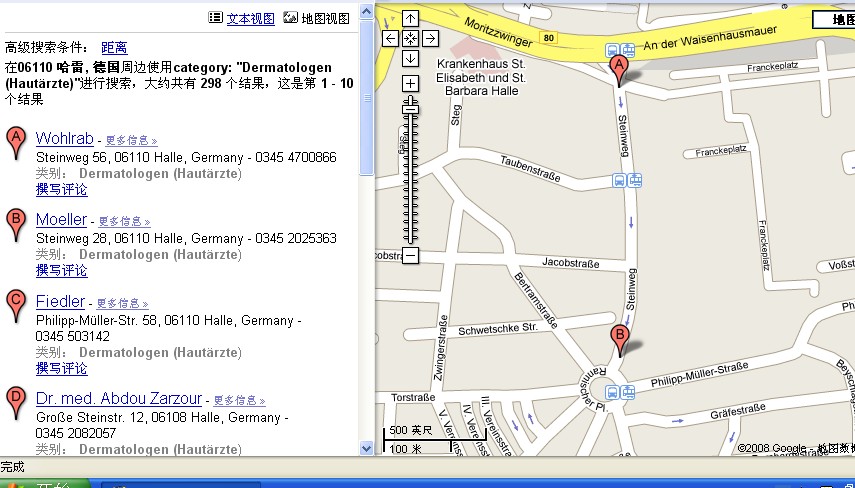
Task: Click the red A pin beside Wohlrab
Action: pos(16,143)
